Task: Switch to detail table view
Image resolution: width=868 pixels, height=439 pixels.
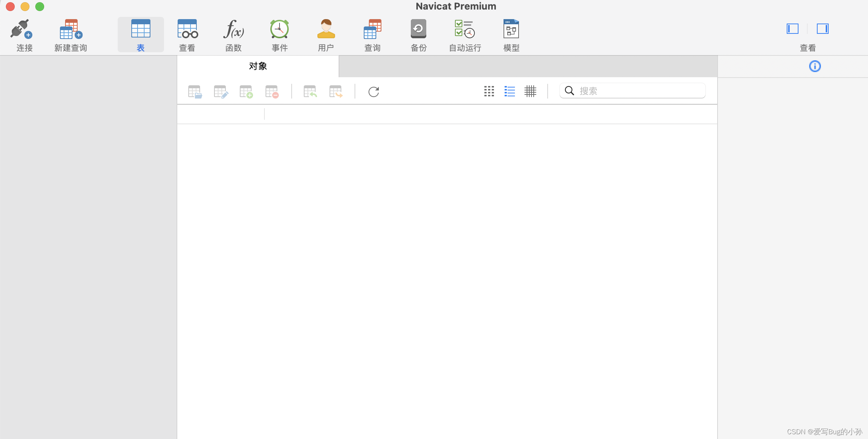Action: (530, 91)
